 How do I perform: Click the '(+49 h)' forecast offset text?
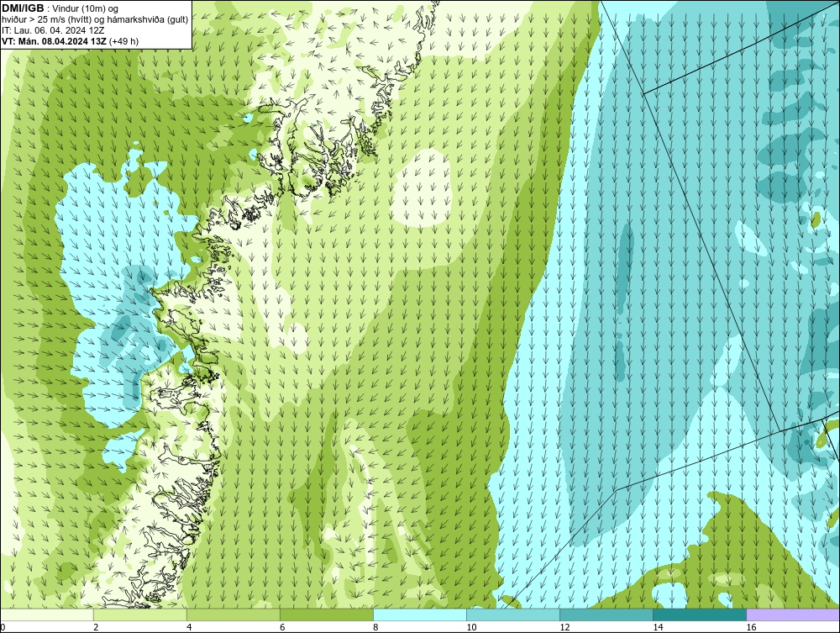[123, 40]
